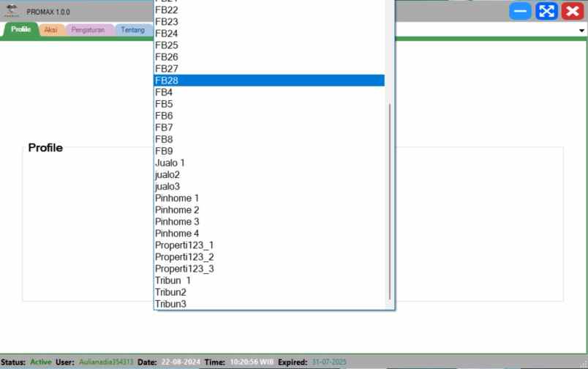This screenshot has width=588, height=369.
Task: Choose FB28 from the dropdown list
Action: 269,81
